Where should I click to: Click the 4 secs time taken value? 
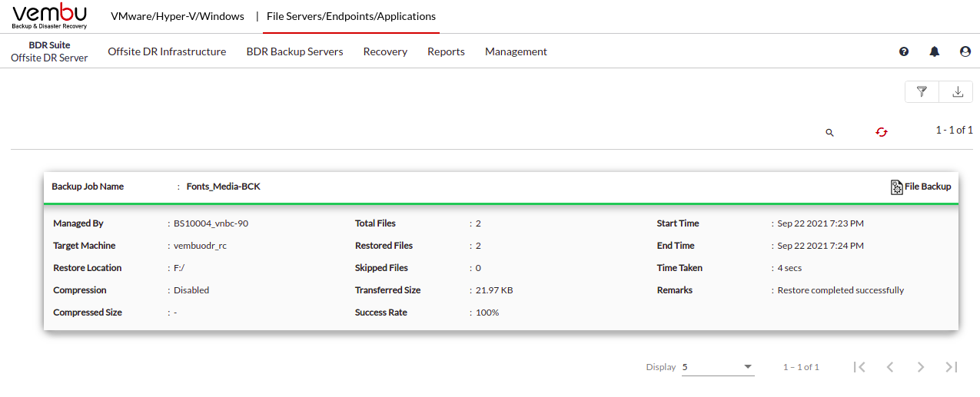789,268
